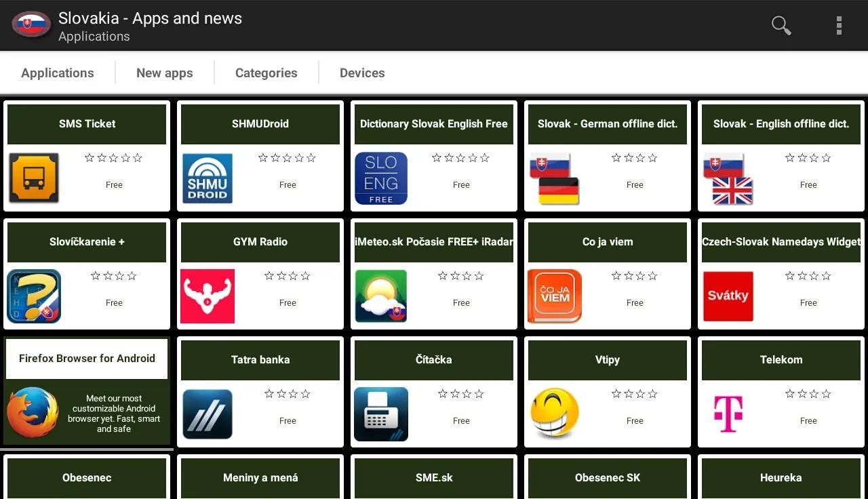Open the Categories tab

tap(267, 73)
